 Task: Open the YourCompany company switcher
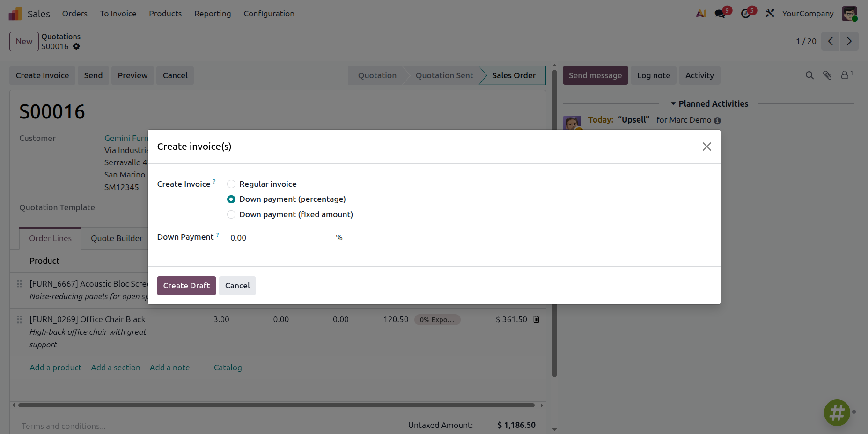[x=808, y=14]
